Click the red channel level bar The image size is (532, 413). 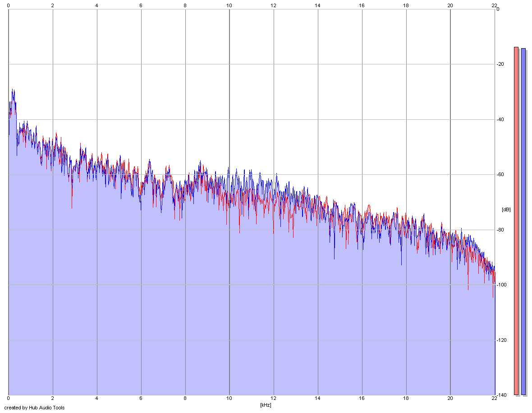516,221
